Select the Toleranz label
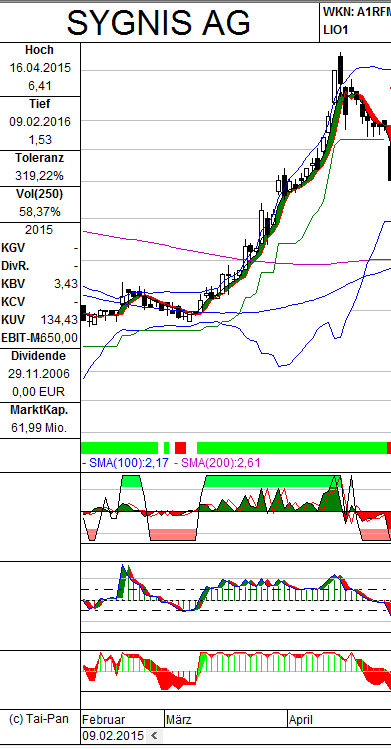 40,158
